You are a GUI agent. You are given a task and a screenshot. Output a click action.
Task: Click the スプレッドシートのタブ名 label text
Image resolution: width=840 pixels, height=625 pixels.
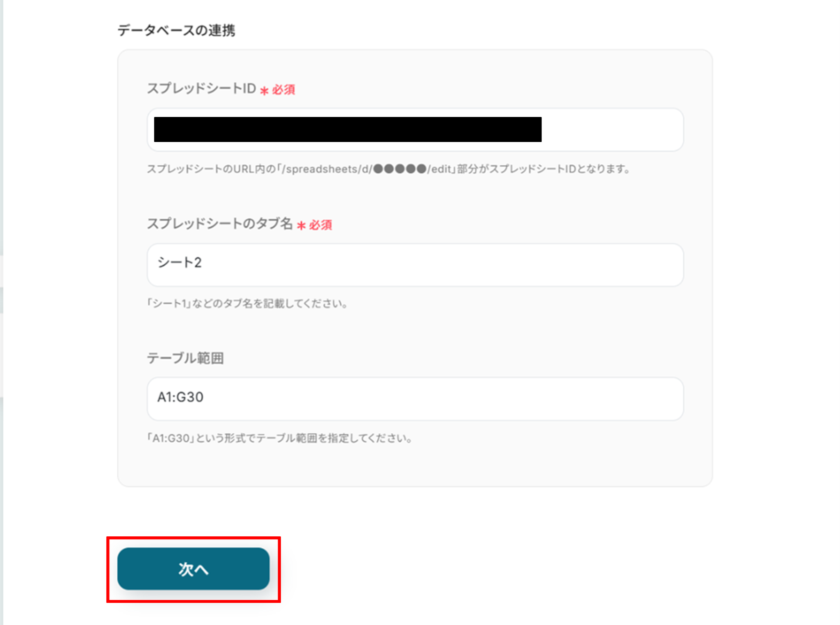[x=220, y=223]
